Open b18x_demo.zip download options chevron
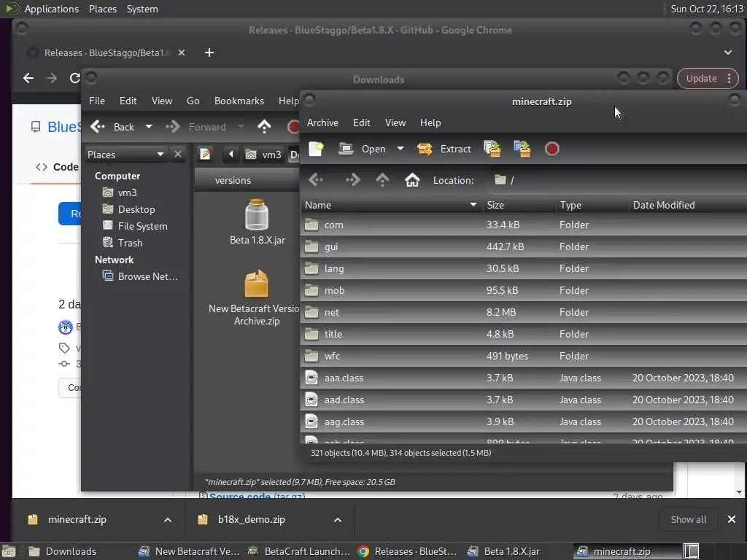 [x=337, y=519]
